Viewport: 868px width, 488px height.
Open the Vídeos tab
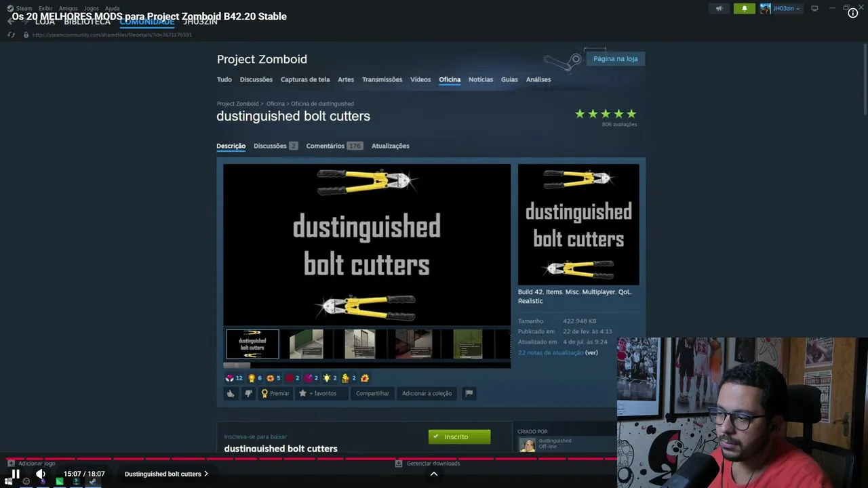[420, 79]
